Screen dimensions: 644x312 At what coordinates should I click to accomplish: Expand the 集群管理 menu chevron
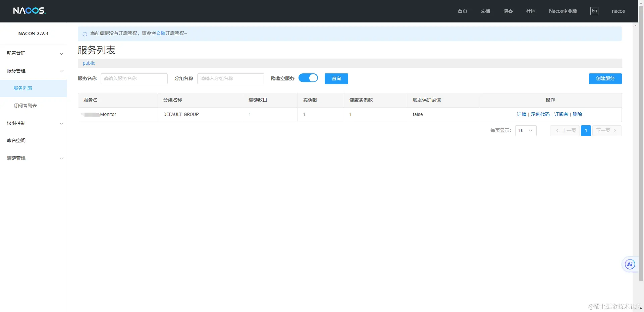click(61, 158)
